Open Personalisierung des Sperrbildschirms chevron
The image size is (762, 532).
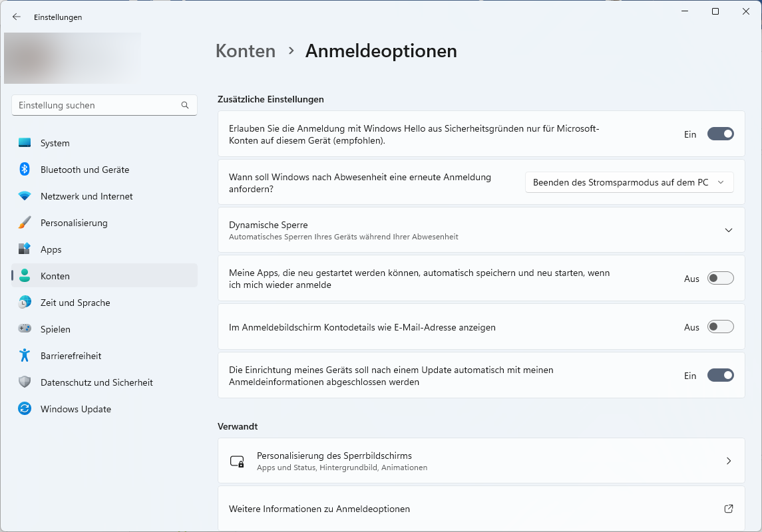pyautogui.click(x=729, y=461)
